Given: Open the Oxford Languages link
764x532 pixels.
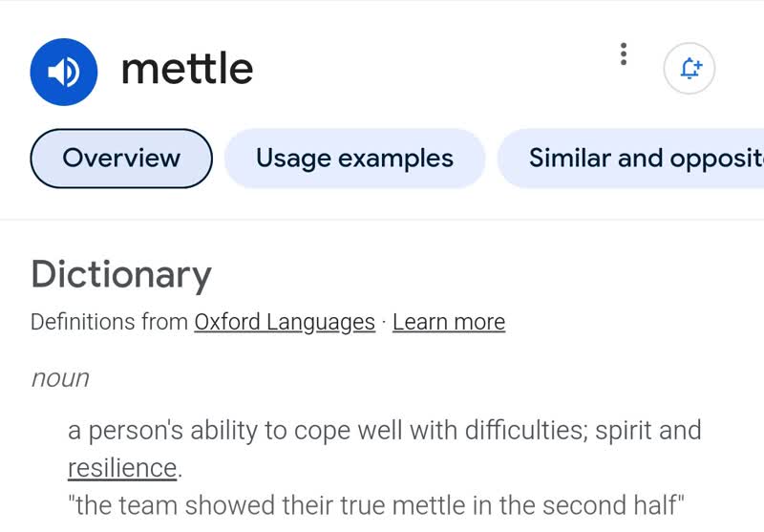Looking at the screenshot, I should point(285,322).
